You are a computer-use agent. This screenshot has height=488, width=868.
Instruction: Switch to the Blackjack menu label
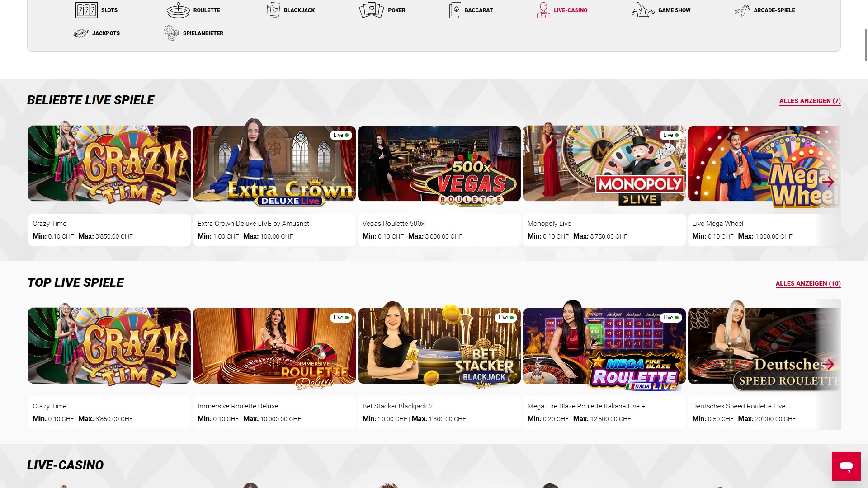pos(299,10)
